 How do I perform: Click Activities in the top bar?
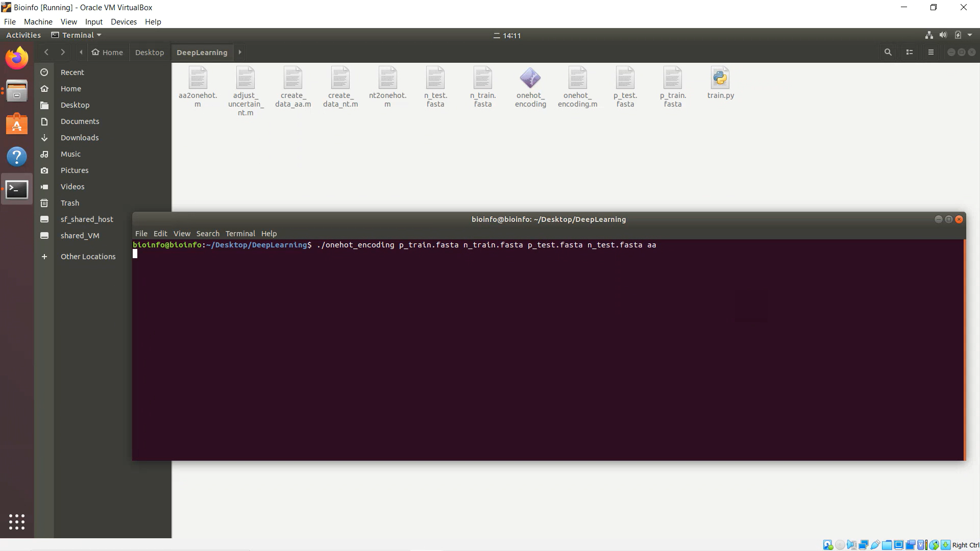[x=23, y=35]
